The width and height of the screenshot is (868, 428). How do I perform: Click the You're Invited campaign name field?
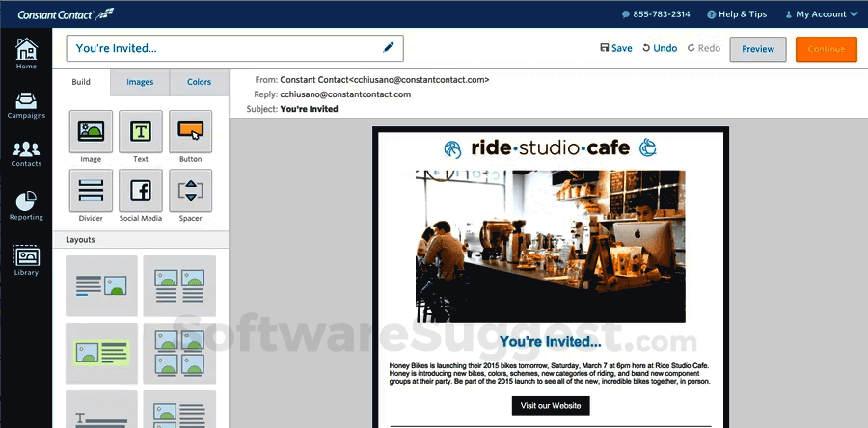pyautogui.click(x=234, y=48)
